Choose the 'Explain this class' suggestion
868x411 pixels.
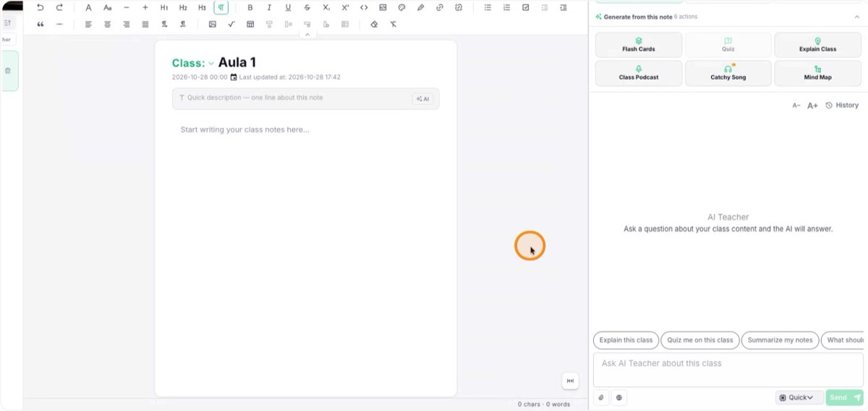(x=626, y=340)
